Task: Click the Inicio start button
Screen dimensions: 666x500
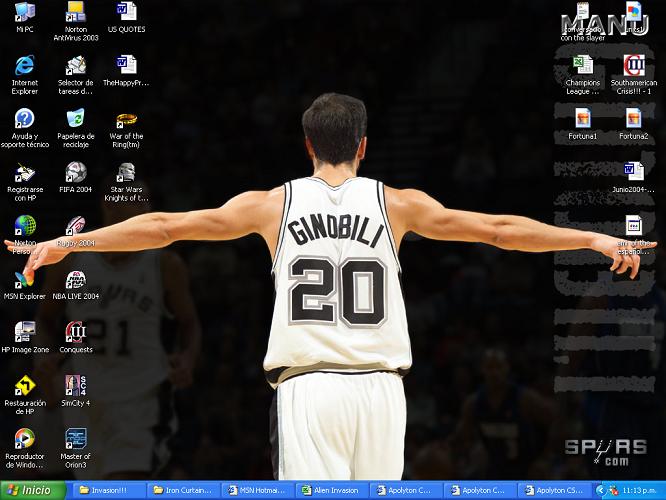Action: pos(33,490)
